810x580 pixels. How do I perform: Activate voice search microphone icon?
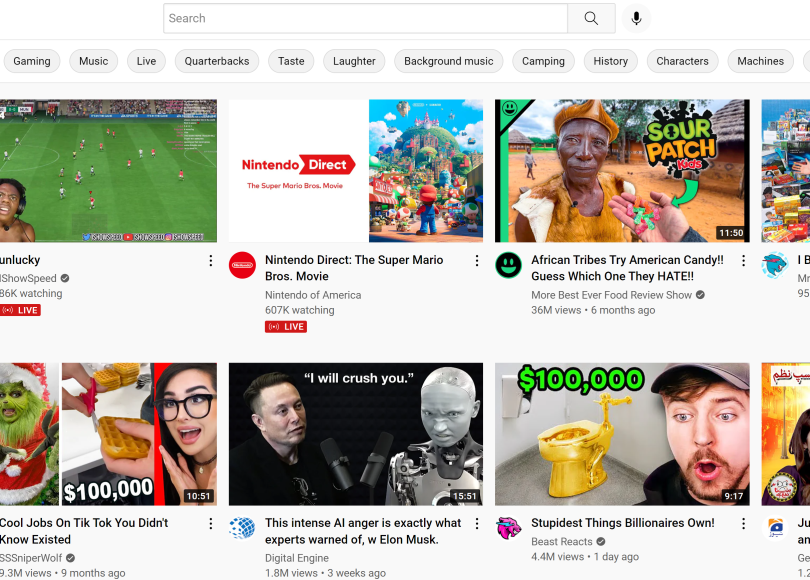pyautogui.click(x=635, y=18)
